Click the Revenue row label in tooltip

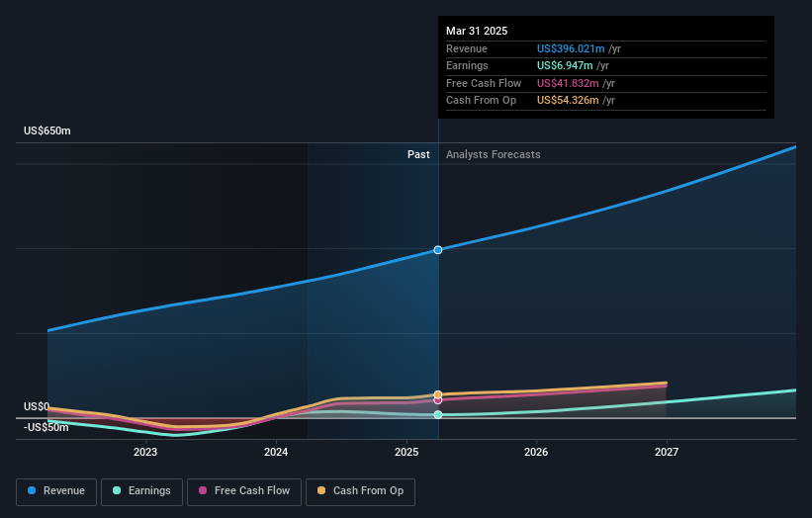(x=467, y=48)
